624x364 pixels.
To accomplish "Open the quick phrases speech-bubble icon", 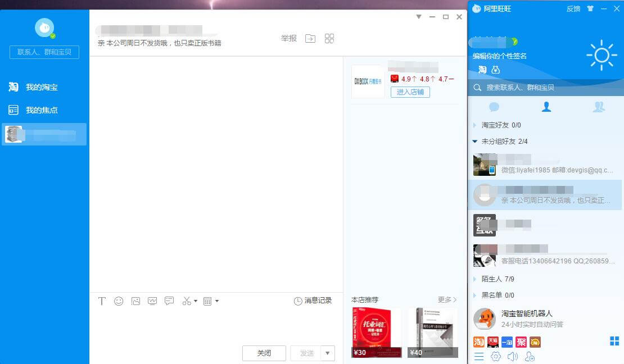I will click(169, 301).
